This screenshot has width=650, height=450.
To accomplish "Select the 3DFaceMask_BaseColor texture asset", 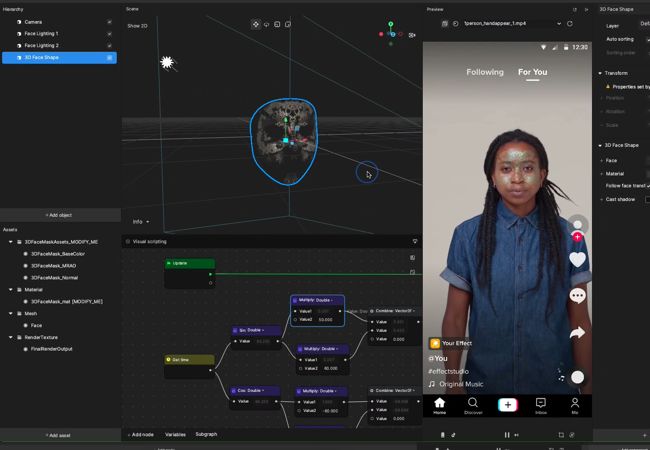I will [x=58, y=254].
